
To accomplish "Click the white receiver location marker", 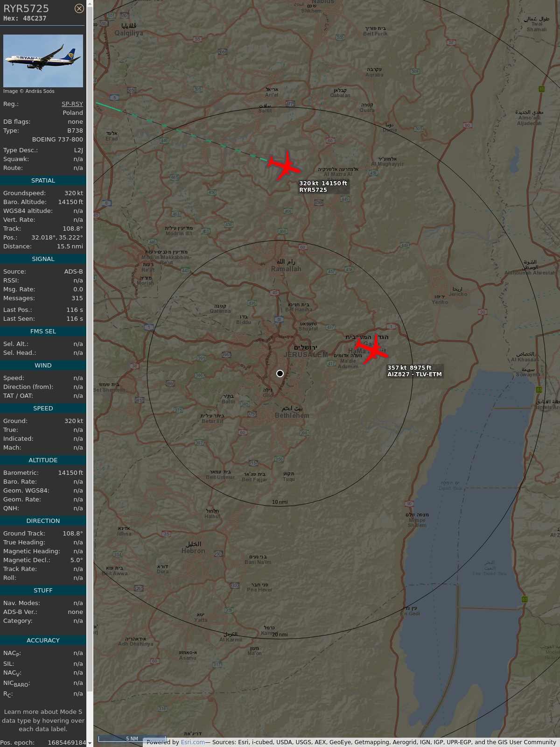I will [x=280, y=373].
